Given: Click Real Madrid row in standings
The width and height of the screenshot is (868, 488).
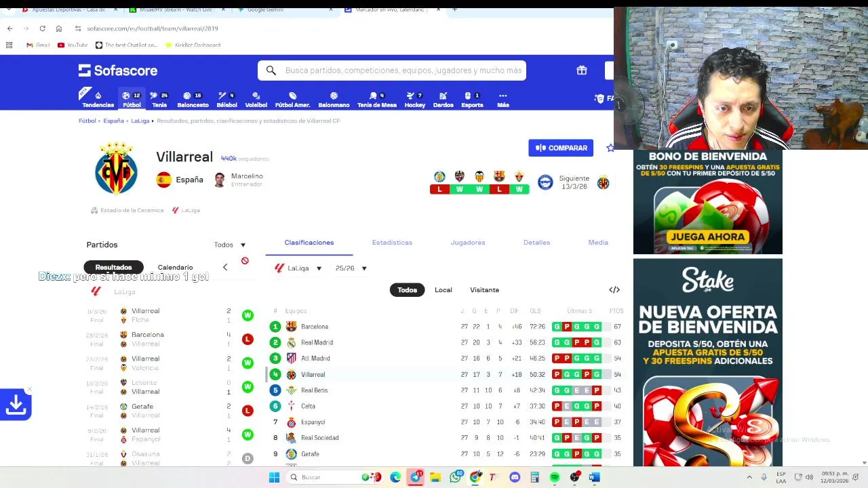Looking at the screenshot, I should tap(446, 342).
